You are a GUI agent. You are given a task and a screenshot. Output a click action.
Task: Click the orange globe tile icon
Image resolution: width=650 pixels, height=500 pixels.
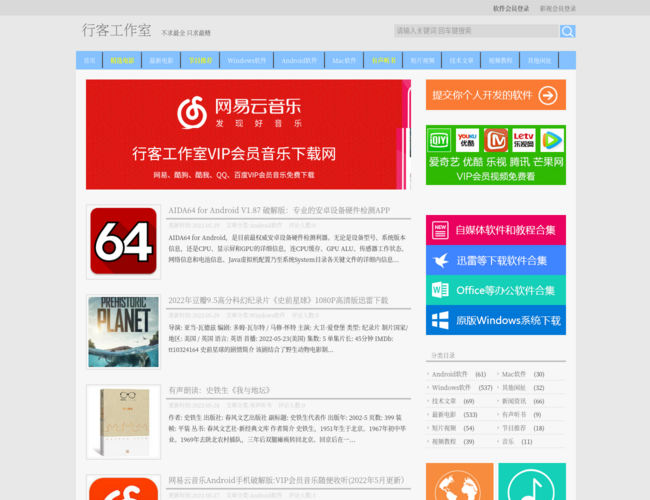[459, 482]
